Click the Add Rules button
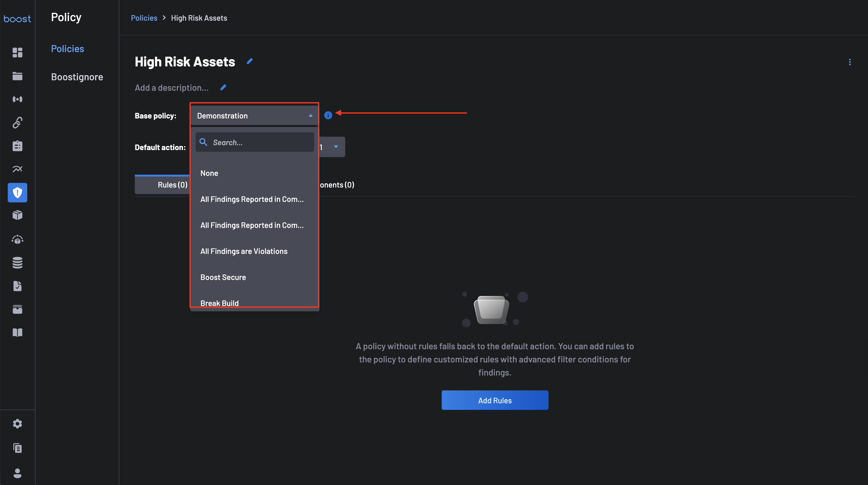868x485 pixels. coord(495,400)
